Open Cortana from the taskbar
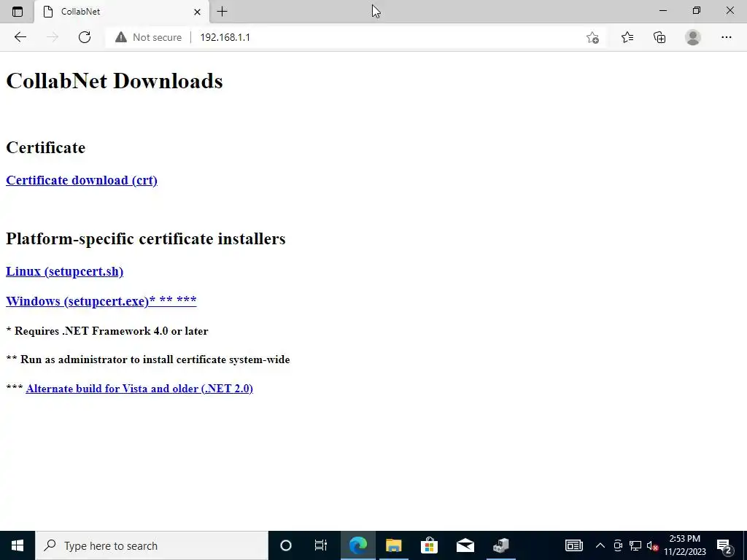The height and width of the screenshot is (560, 747). point(286,545)
